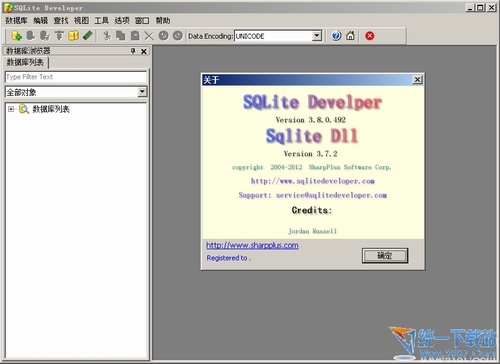
Task: Select the 数据库列表 tree row label
Action: [51, 109]
